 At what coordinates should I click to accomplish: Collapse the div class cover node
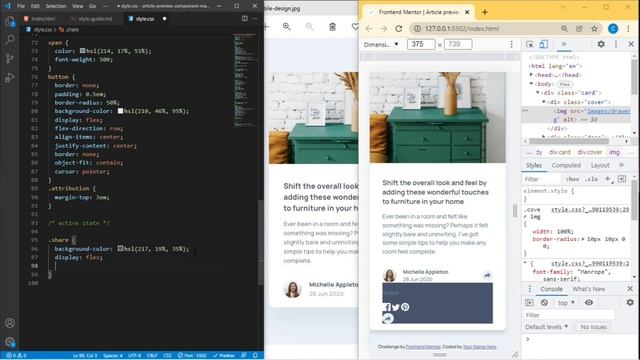[x=544, y=102]
